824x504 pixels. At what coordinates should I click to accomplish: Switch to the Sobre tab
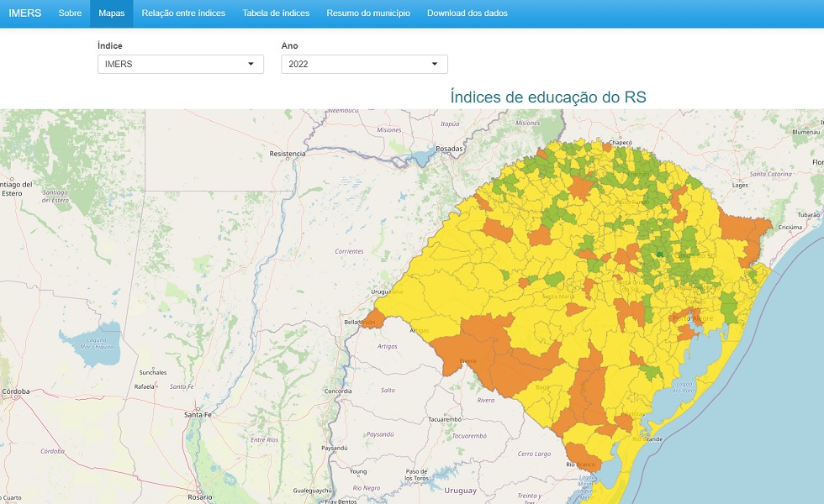[71, 13]
